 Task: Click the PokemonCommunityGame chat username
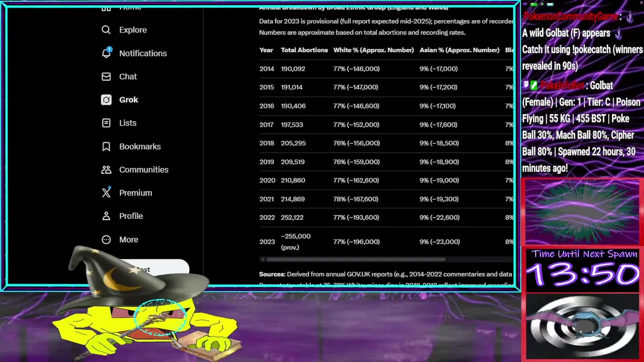(x=571, y=17)
